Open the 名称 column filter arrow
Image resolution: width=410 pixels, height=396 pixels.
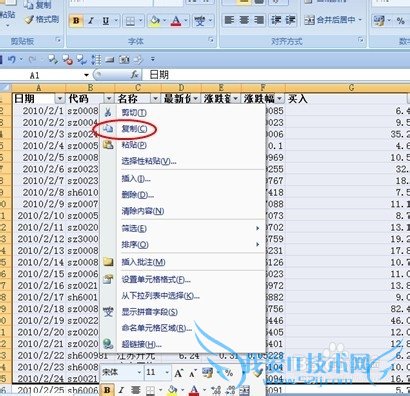pyautogui.click(x=155, y=99)
